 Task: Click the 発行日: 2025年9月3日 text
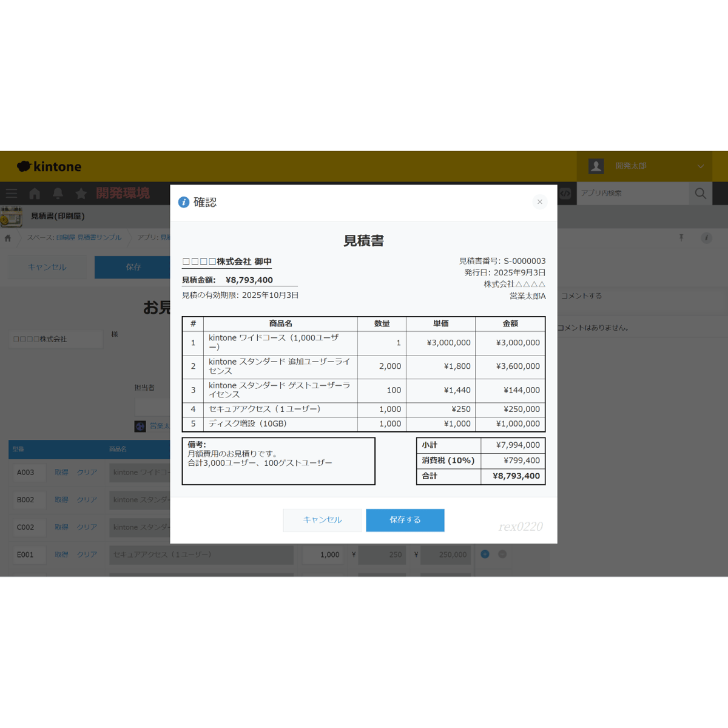click(x=505, y=272)
